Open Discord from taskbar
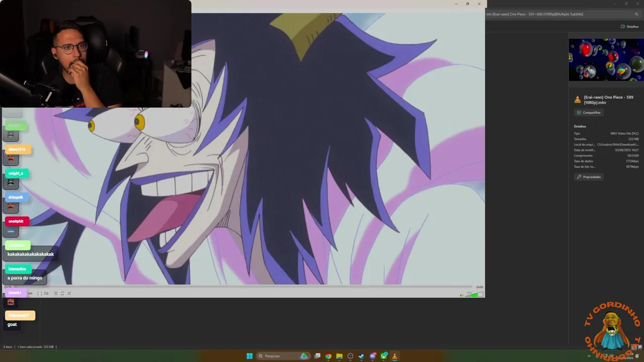The image size is (644, 362). click(373, 356)
